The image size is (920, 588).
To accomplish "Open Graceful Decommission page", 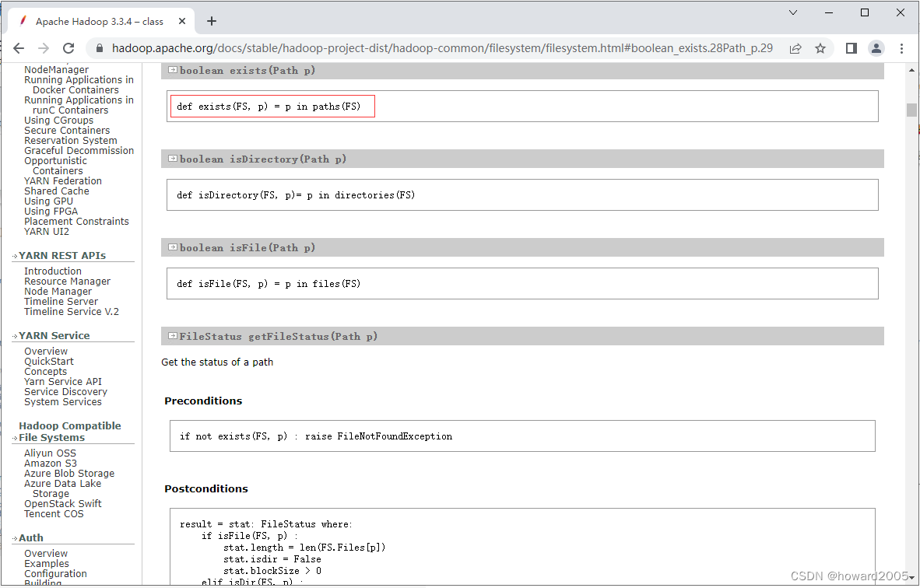I will (79, 151).
